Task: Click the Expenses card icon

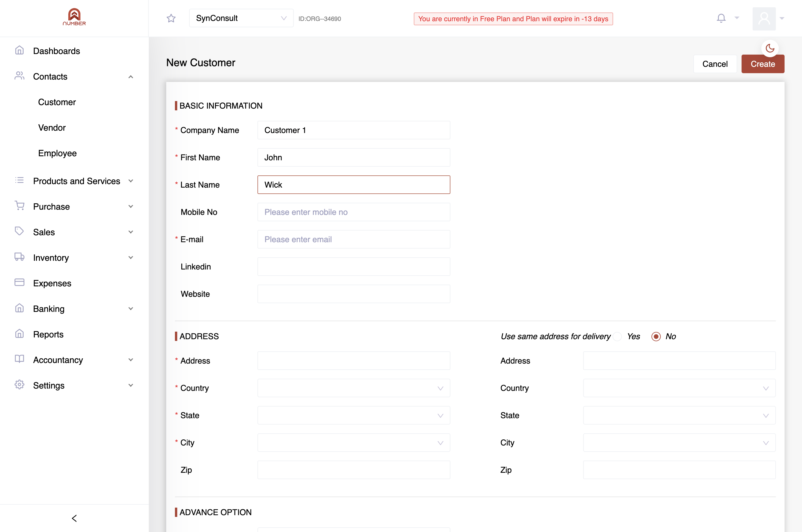Action: 19,283
